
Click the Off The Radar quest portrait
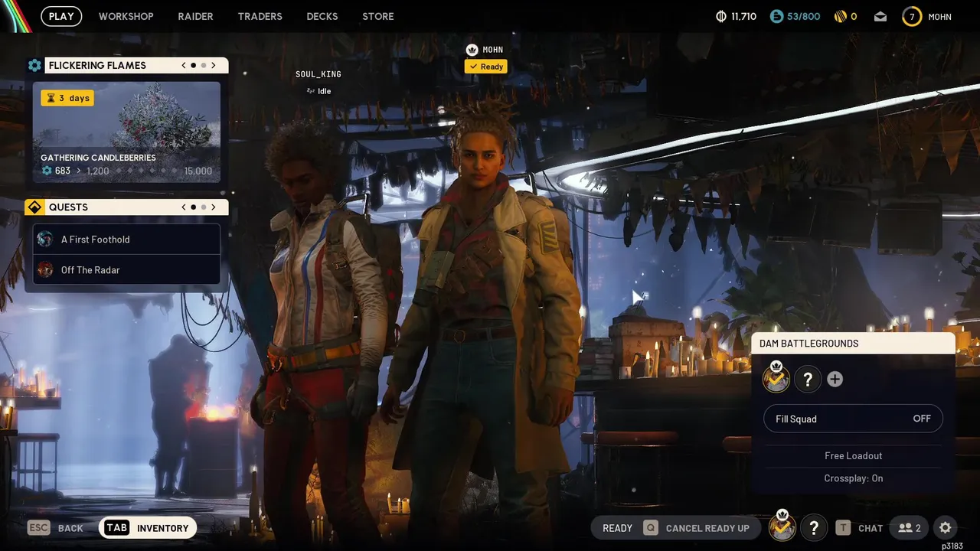(x=45, y=269)
